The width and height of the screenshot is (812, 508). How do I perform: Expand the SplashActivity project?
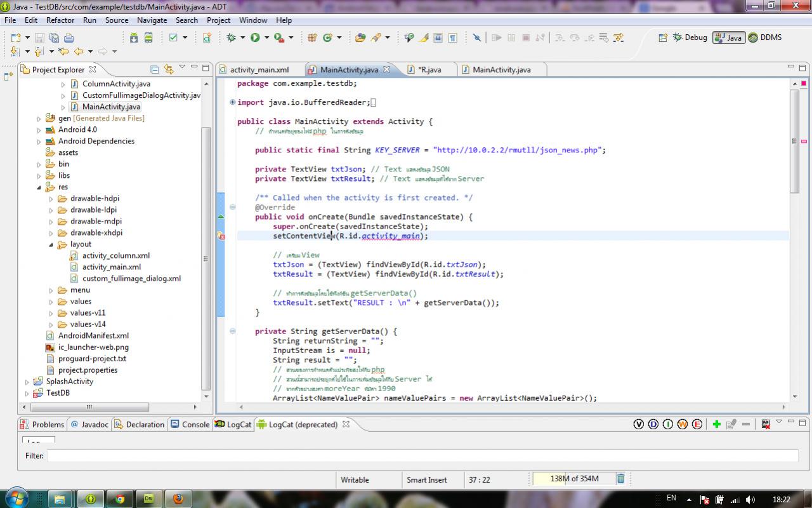tap(27, 382)
